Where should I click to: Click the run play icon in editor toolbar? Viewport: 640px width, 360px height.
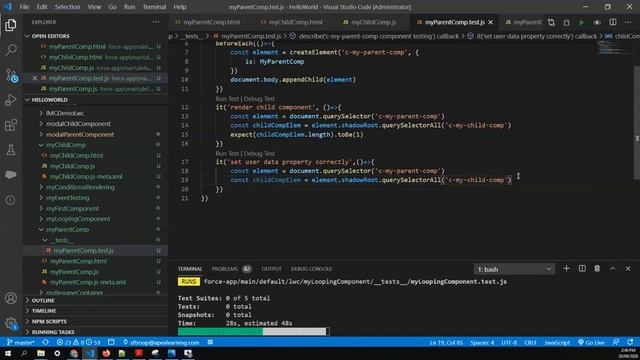pyautogui.click(x=581, y=22)
